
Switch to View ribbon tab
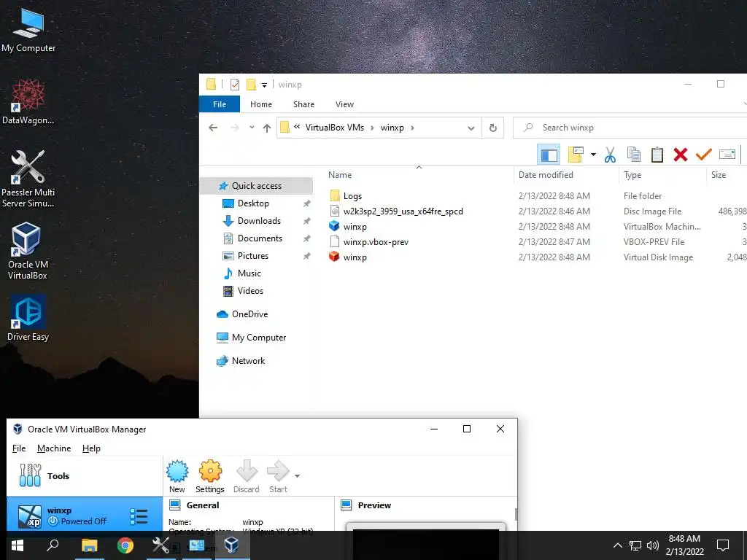click(x=344, y=104)
